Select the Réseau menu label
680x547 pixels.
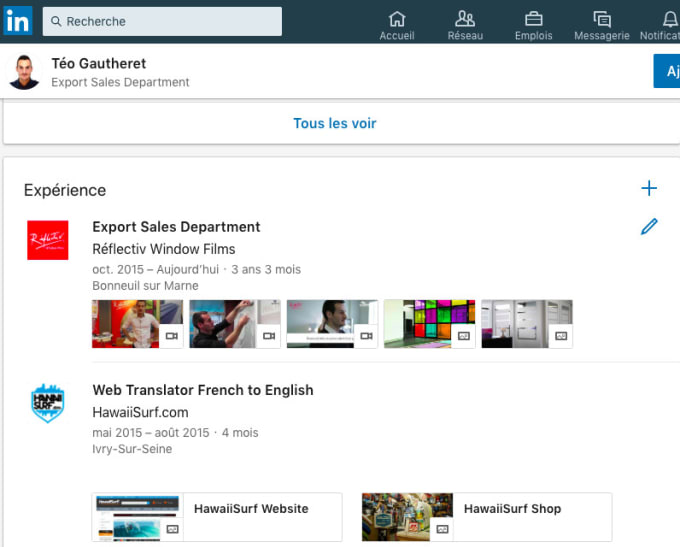(x=465, y=36)
